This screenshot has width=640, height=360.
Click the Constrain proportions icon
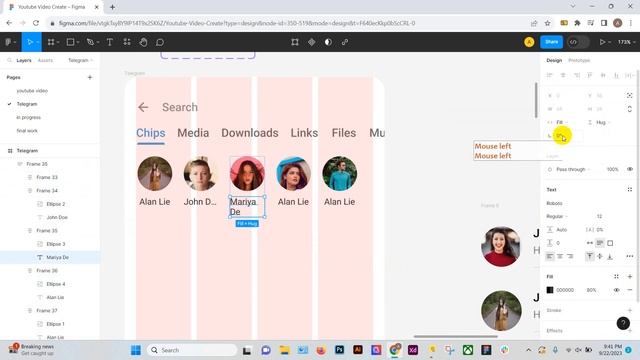(x=629, y=109)
